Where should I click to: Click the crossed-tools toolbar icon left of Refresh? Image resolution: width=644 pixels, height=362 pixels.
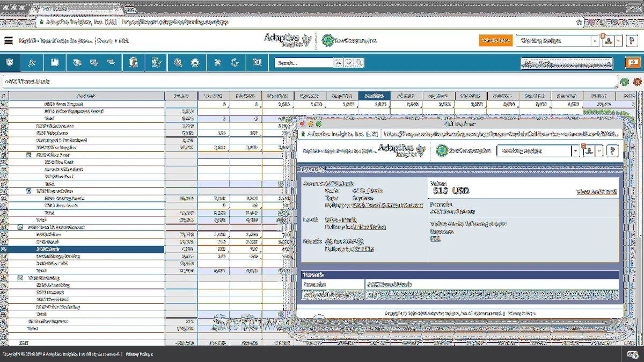(x=217, y=63)
